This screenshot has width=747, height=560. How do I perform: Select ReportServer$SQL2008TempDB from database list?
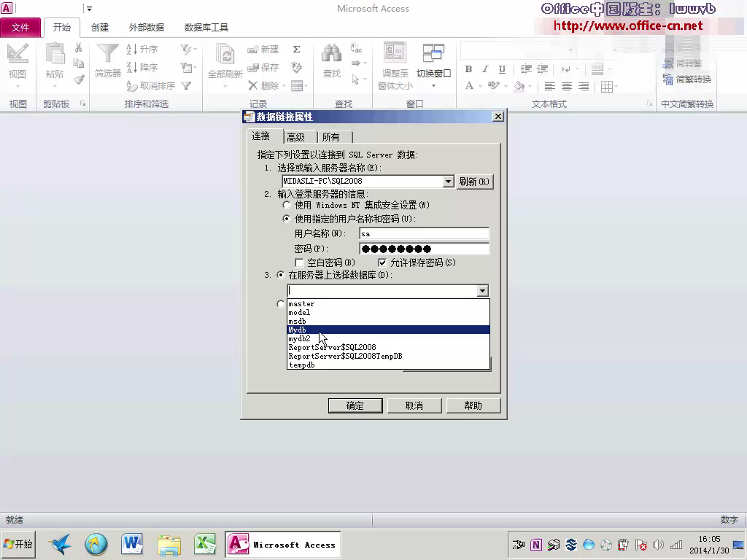click(388, 356)
